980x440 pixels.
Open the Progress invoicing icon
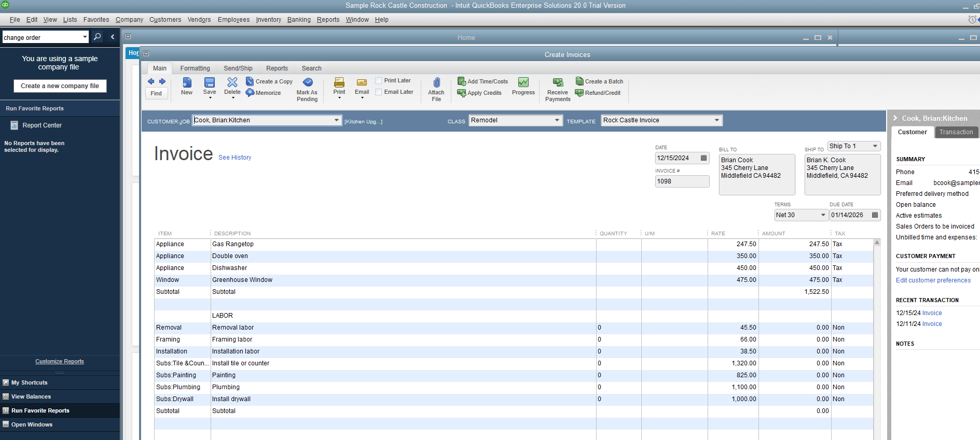(x=523, y=83)
